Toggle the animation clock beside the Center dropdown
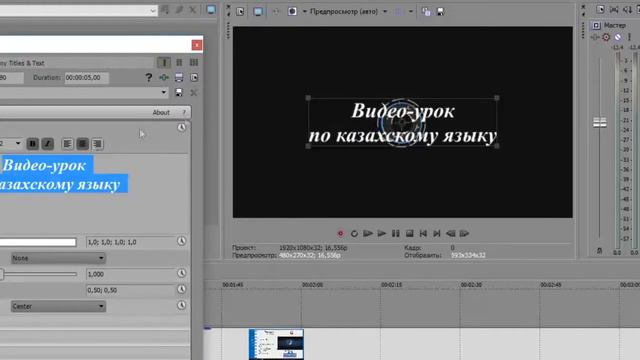The image size is (640, 360). click(x=182, y=305)
